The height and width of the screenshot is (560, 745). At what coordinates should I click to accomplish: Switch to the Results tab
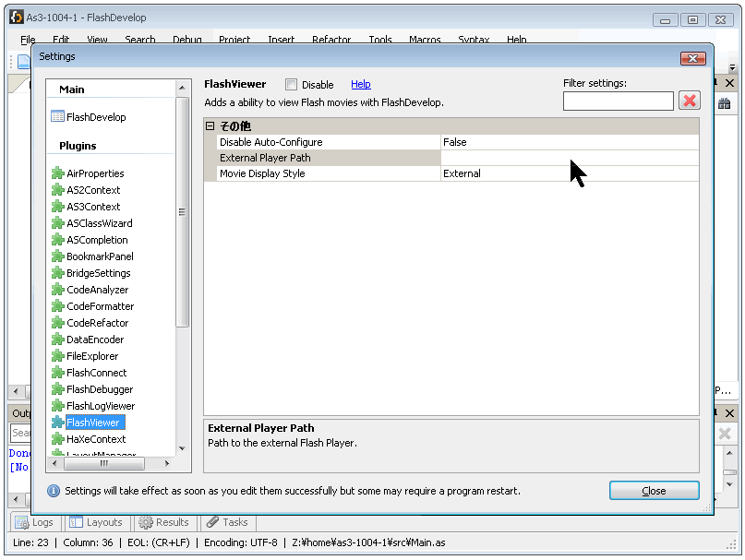[164, 522]
